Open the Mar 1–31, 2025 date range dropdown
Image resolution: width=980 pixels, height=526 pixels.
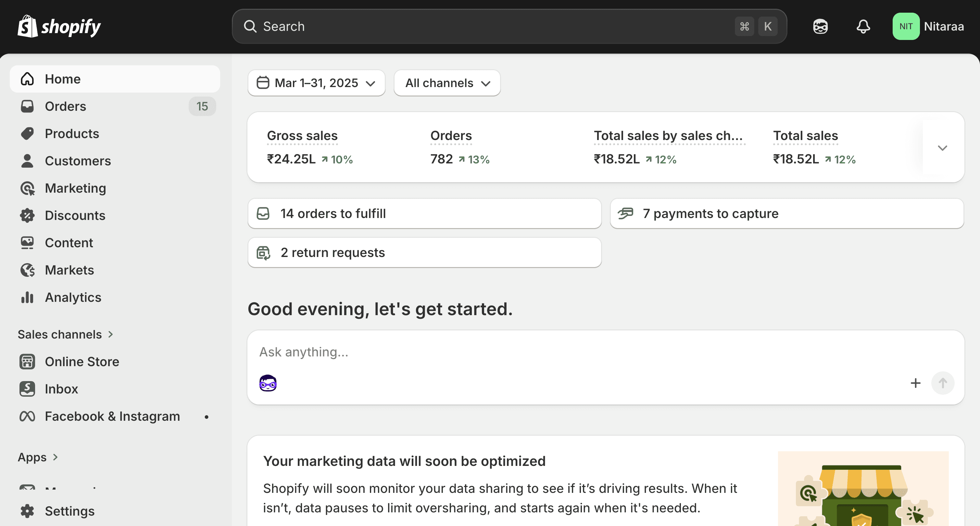316,83
